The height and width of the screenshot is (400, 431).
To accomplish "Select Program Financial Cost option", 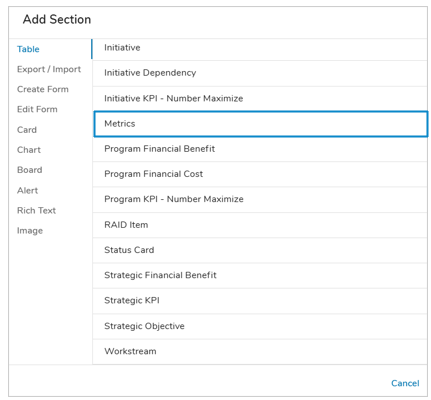I will click(x=260, y=174).
